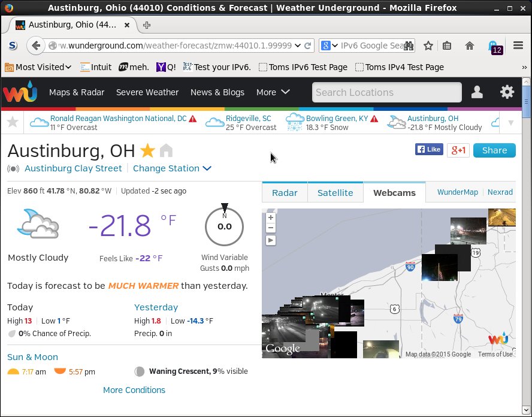Click the Firefox hamburger menu icon
Viewport: 532px width, 417px height.
point(518,46)
